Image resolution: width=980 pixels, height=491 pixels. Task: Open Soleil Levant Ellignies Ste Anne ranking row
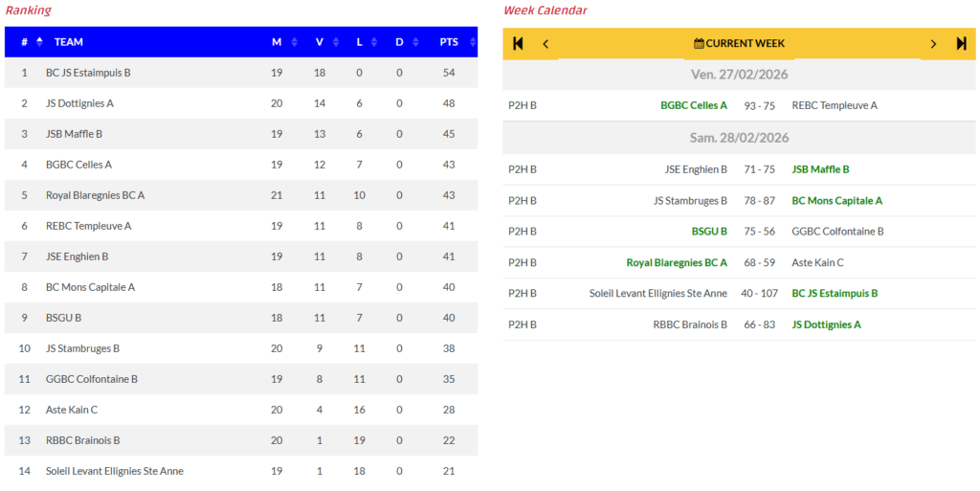[115, 471]
